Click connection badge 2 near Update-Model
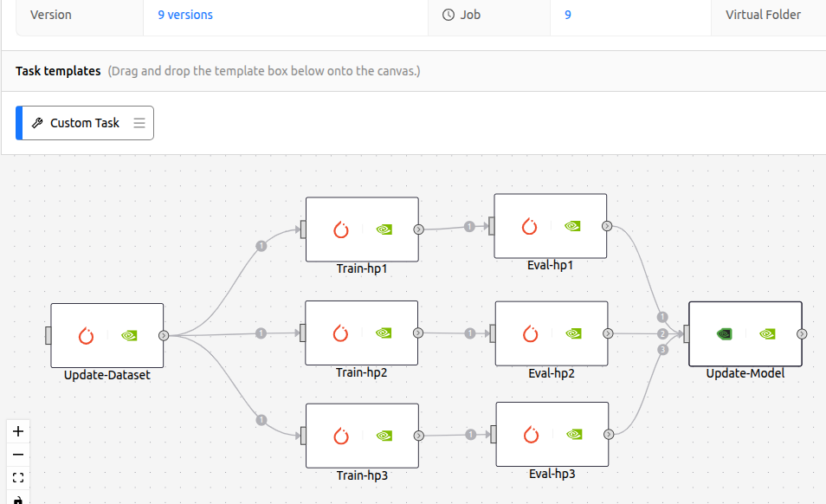The height and width of the screenshot is (504, 826). coord(662,333)
